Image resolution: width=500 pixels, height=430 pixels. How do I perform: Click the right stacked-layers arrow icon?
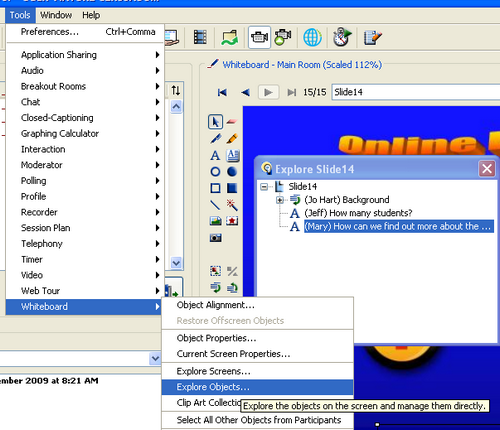pos(232,287)
